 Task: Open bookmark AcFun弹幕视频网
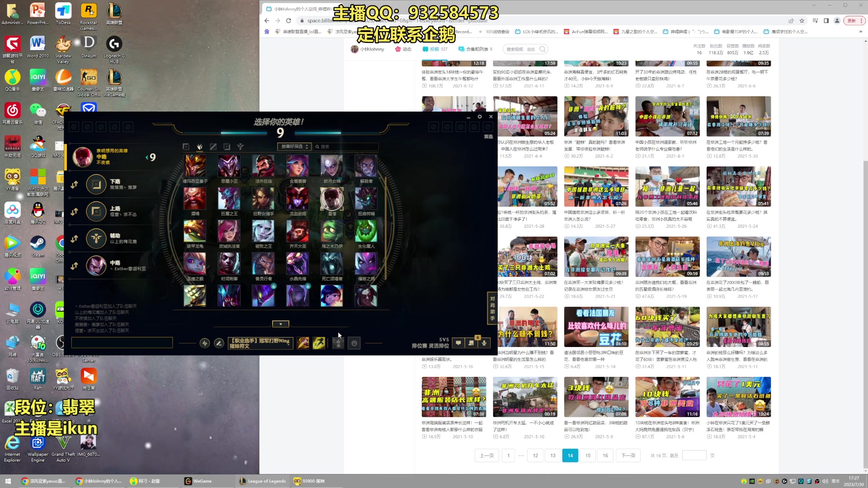(586, 32)
